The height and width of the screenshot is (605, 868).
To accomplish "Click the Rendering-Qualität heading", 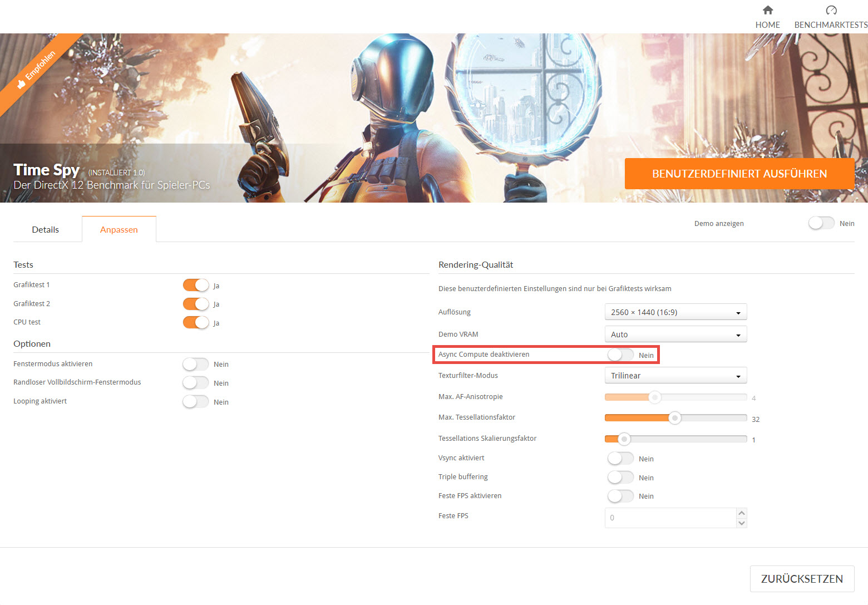I will click(x=476, y=265).
